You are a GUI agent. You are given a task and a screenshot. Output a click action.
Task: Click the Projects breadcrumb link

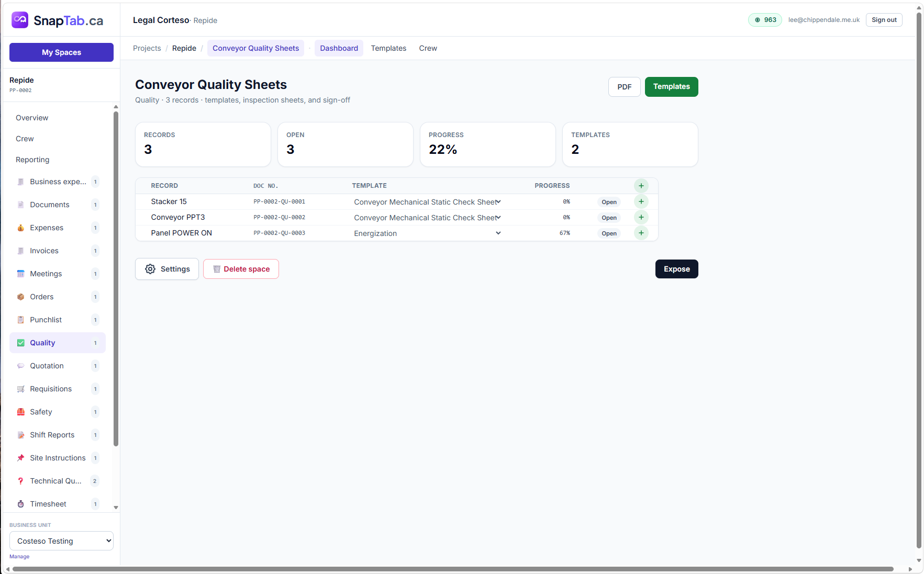click(x=147, y=48)
